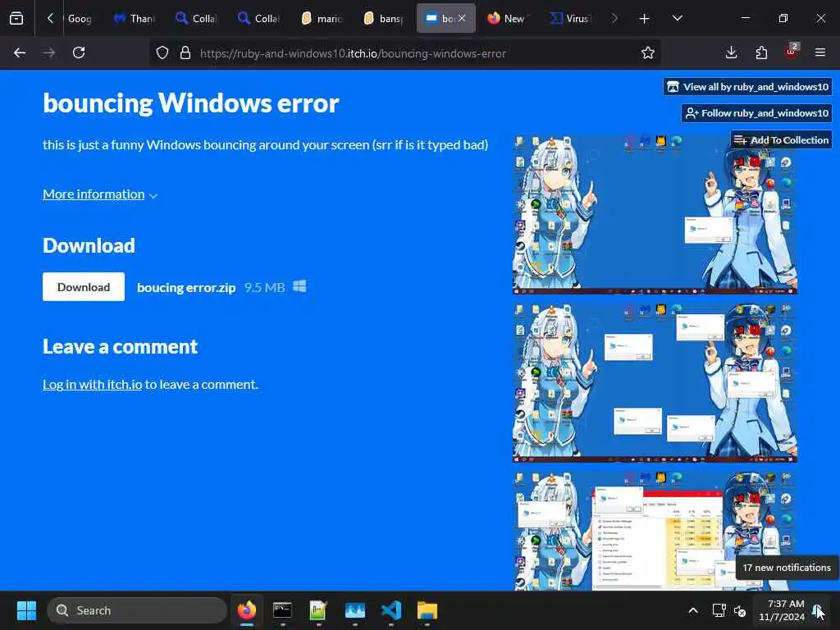Switch to the first Colla tab
Screen dimensions: 840x630
click(197, 18)
